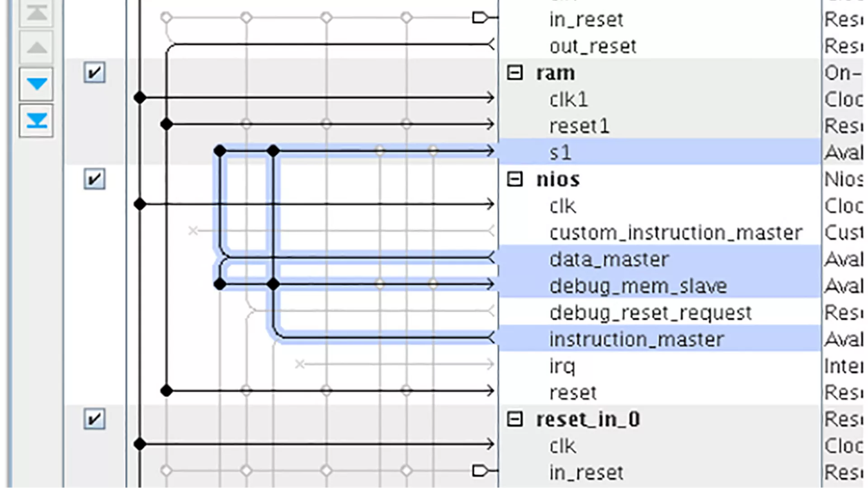Select the ram component name
Screen dimensions: 868x488
click(556, 73)
